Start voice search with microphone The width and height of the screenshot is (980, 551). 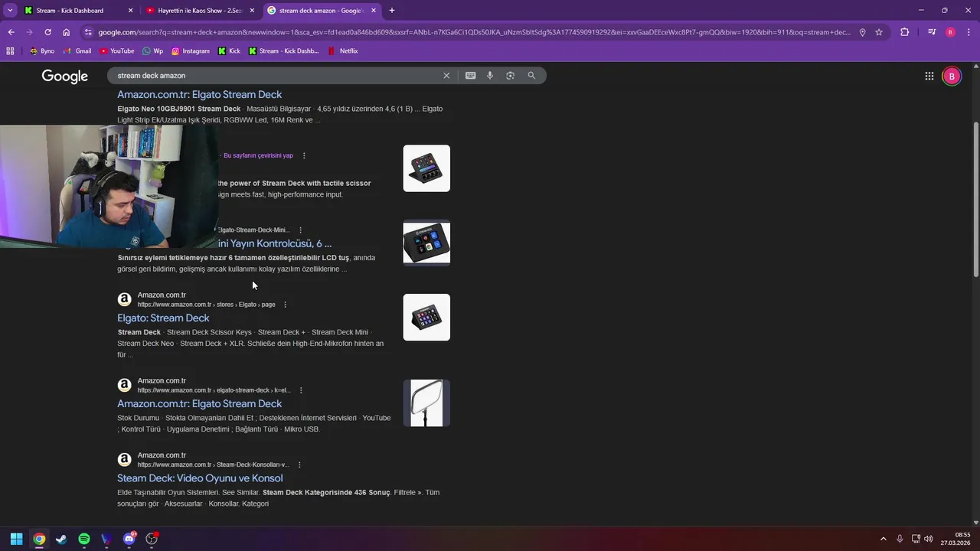point(490,76)
